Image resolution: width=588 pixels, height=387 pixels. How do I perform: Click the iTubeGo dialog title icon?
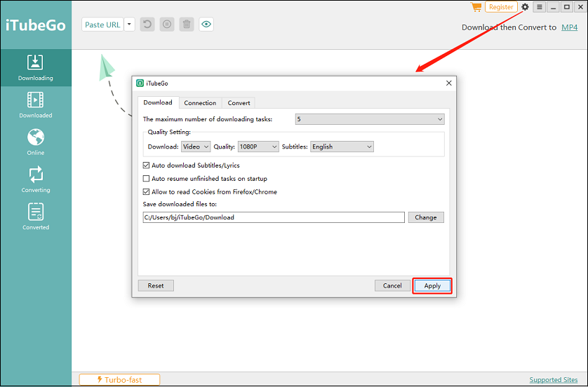tap(140, 83)
